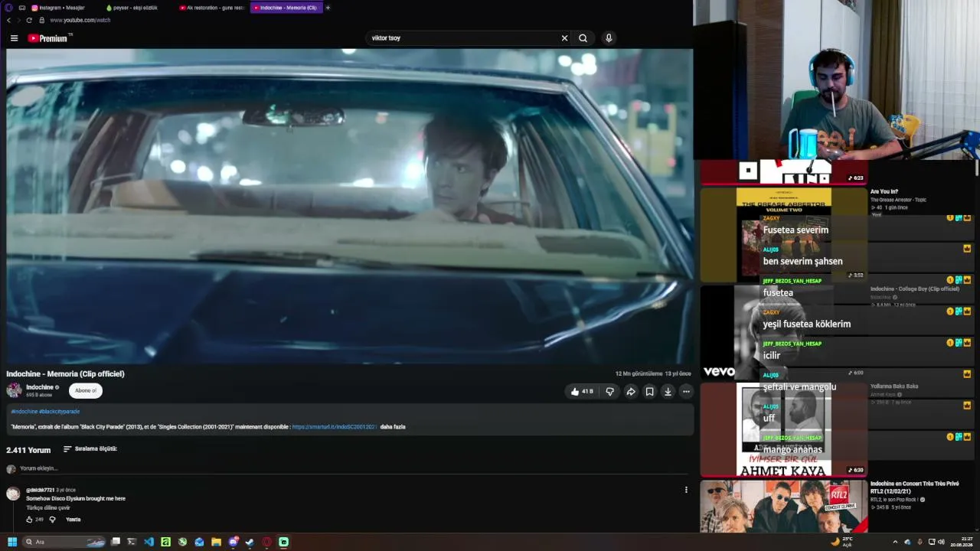Viewport: 980px width, 551px height.
Task: Start voice search with the microphone
Action: point(609,38)
